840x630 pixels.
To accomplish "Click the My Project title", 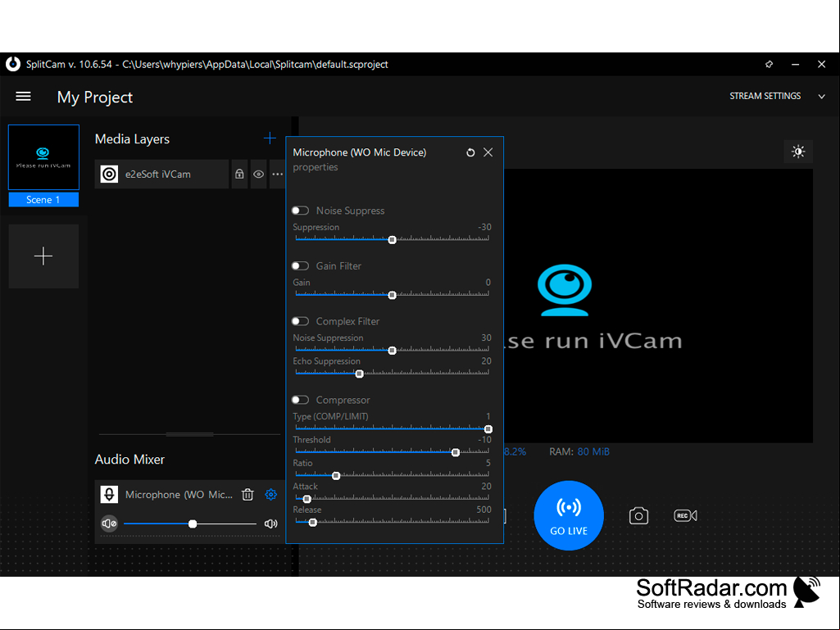I will 95,97.
